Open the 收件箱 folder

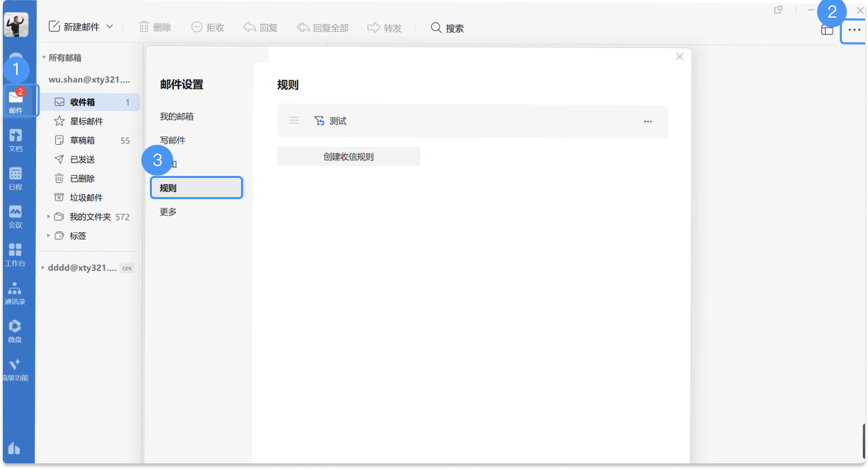coord(83,102)
